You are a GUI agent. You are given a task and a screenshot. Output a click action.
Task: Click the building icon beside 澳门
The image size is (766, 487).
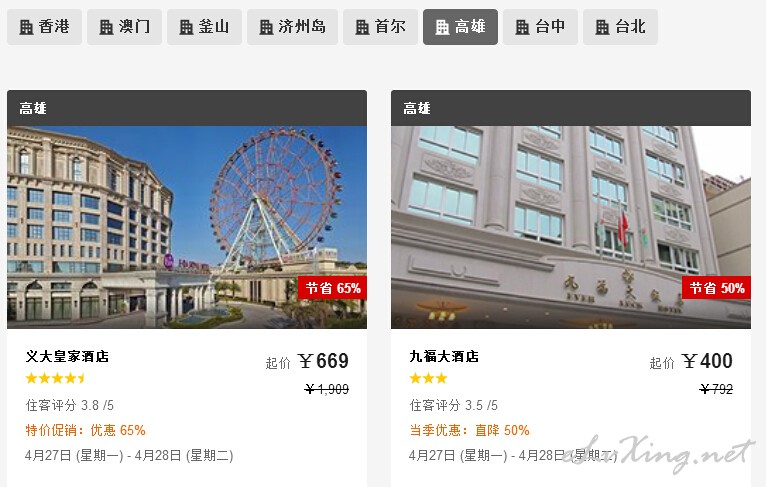[x=106, y=27]
